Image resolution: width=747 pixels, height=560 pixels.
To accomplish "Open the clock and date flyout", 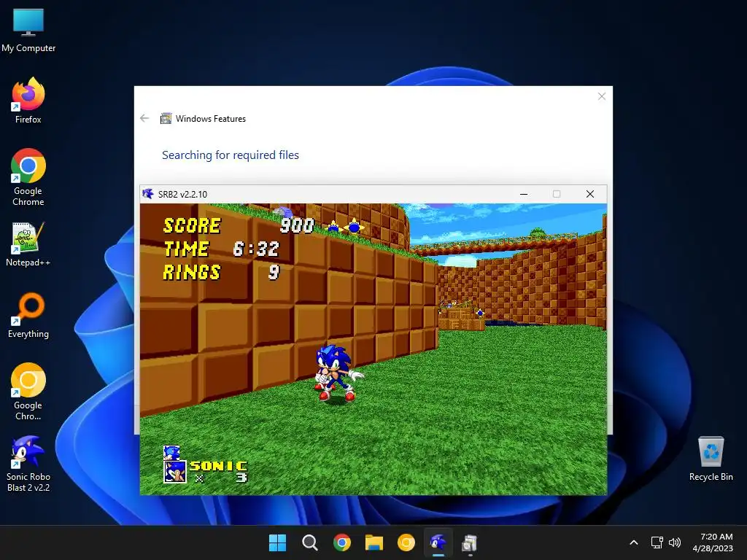I will tap(713, 542).
